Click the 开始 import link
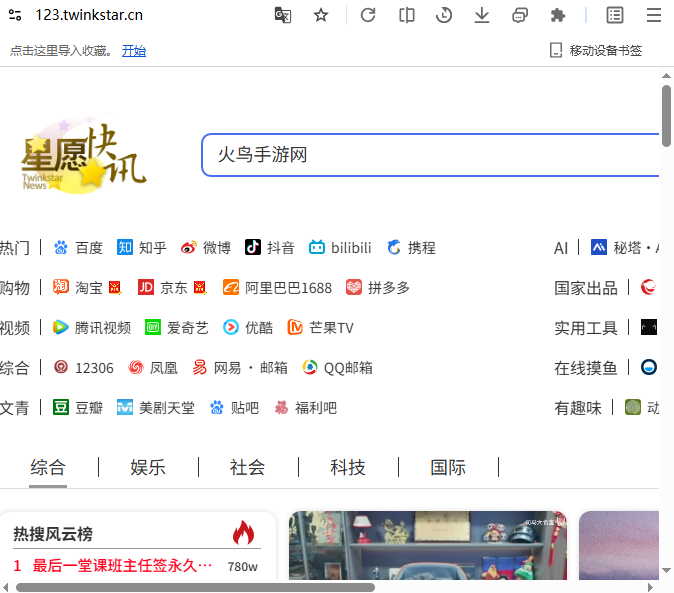Screen dimensions: 674x593 tap(134, 51)
